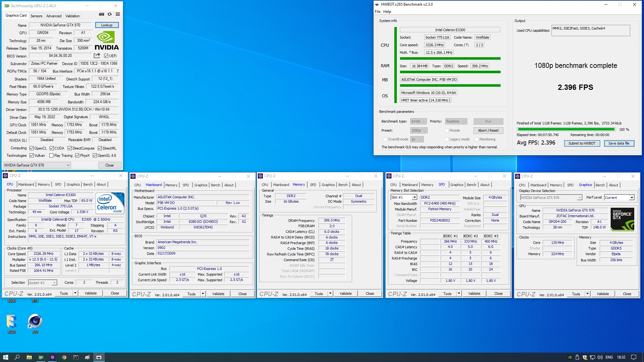Click Validate in the CPU-Z Mainboard window

[x=218, y=294]
